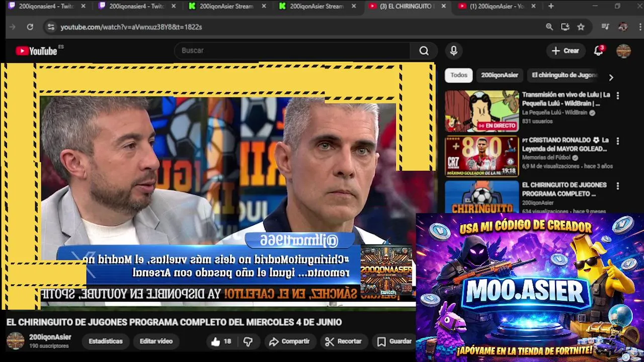Viewport: 644px width, 362px height.
Task: Open options for La Pequeña Lulú video
Action: pyautogui.click(x=618, y=96)
